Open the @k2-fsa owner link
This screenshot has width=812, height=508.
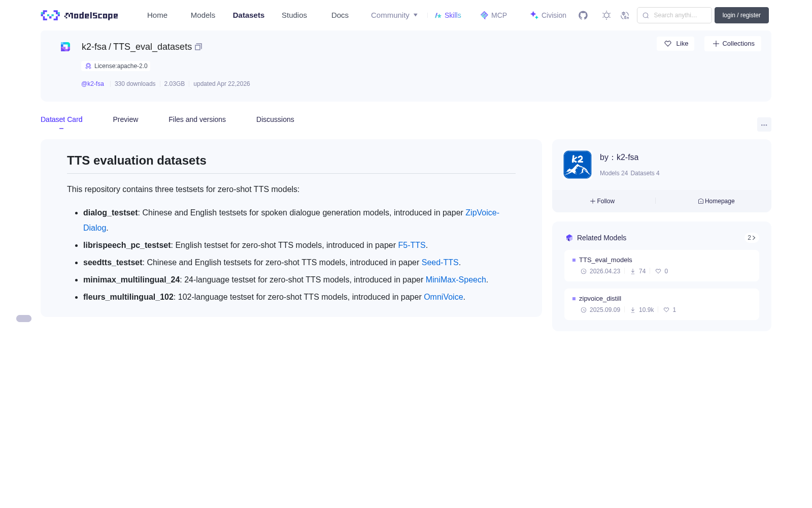click(92, 84)
